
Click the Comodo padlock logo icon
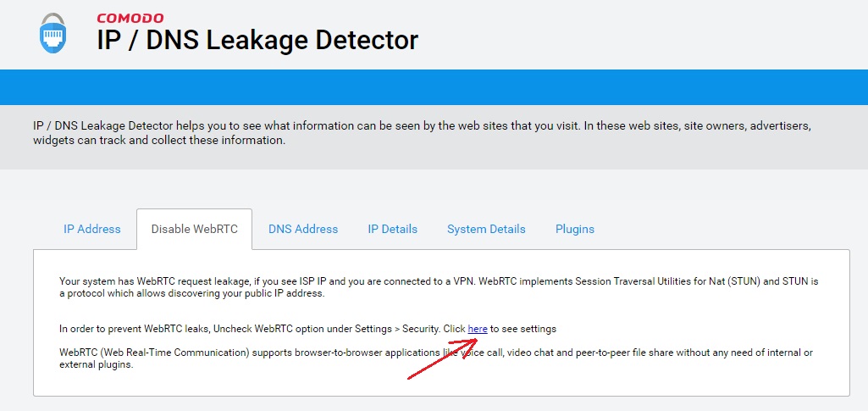(53, 34)
